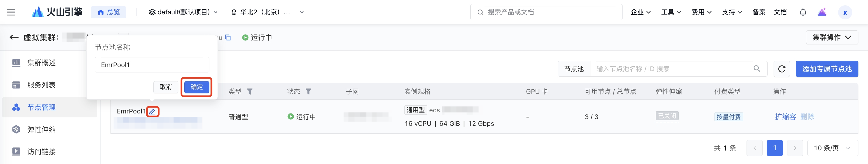Click the back arrow next to 虚拟集群
This screenshot has width=868, height=164.
pos(14,37)
